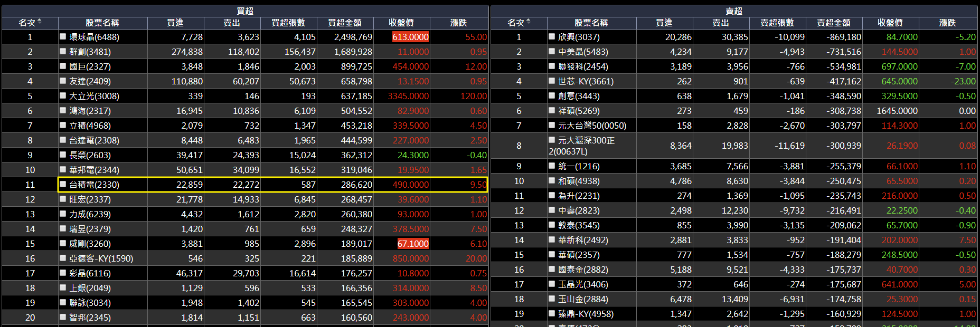
Task: Sort 賣超 table by 買進 header
Action: tap(664, 23)
